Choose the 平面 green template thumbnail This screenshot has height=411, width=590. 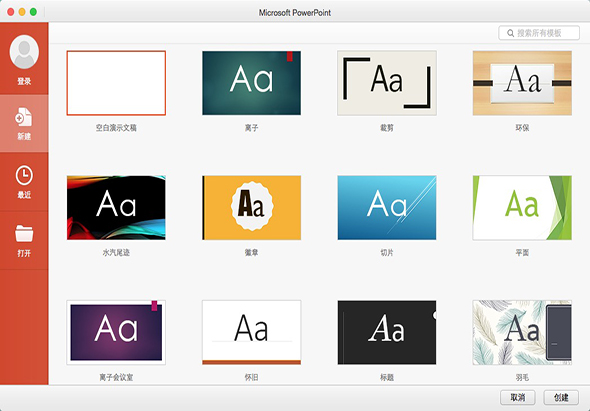tap(522, 207)
